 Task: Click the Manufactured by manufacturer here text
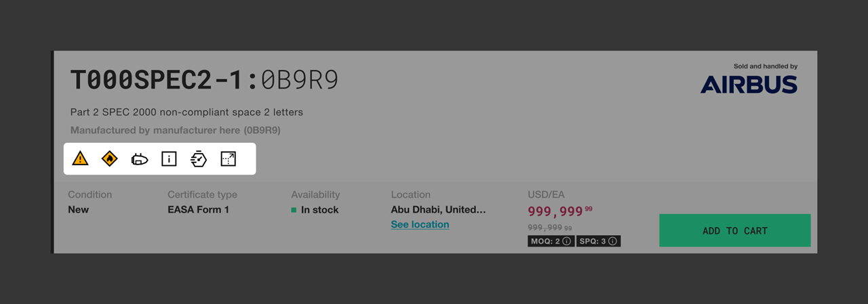click(176, 129)
